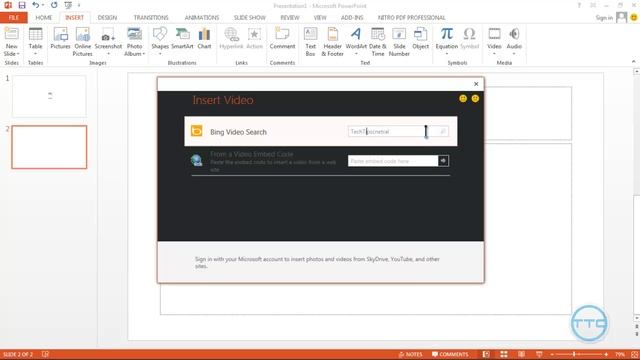Image resolution: width=640 pixels, height=360 pixels.
Task: Click Bing search magnifier icon
Action: click(x=443, y=131)
